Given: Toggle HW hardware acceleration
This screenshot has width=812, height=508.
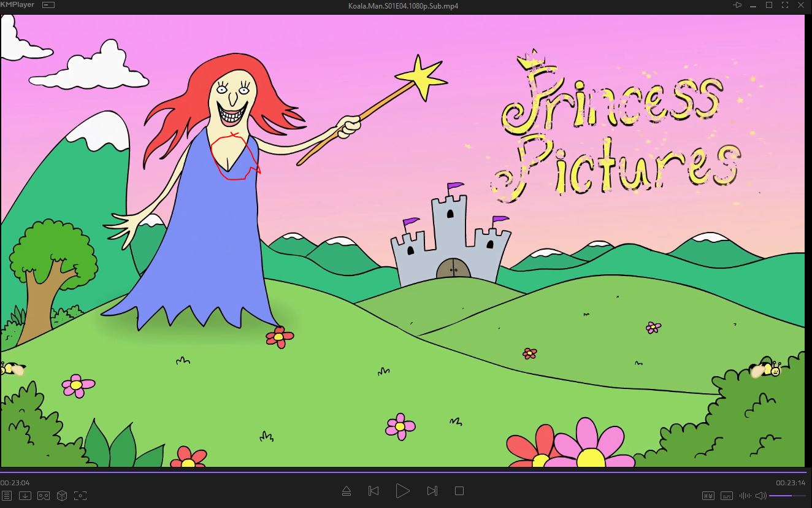Looking at the screenshot, I should click(x=708, y=496).
